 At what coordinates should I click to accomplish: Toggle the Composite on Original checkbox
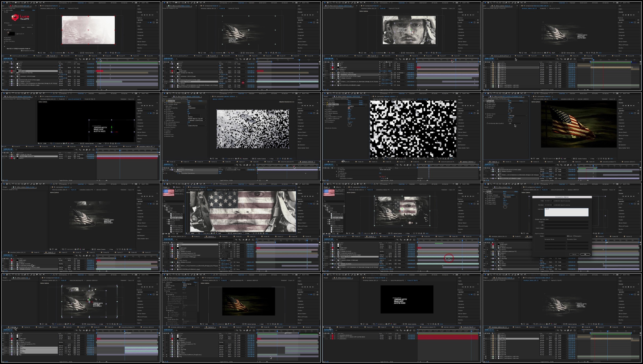click(21, 51)
